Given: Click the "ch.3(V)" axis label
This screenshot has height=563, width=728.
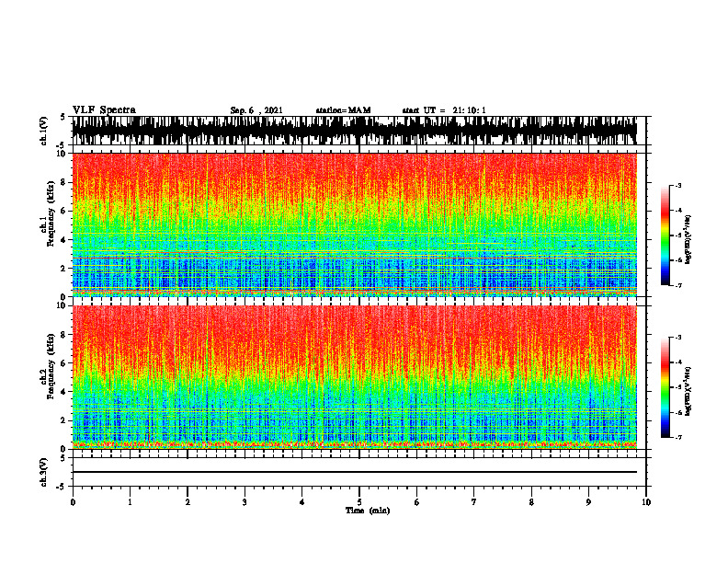Looking at the screenshot, I should [44, 473].
